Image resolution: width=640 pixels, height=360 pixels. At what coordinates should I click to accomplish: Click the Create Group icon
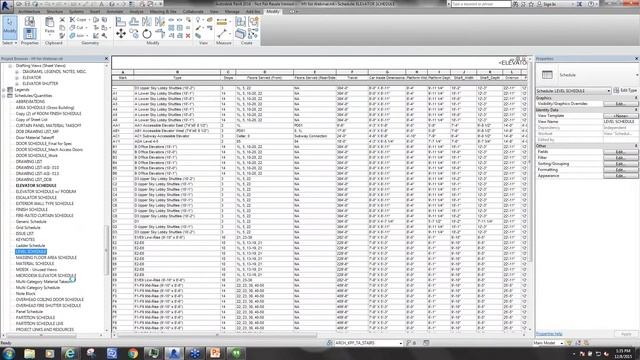(x=253, y=22)
